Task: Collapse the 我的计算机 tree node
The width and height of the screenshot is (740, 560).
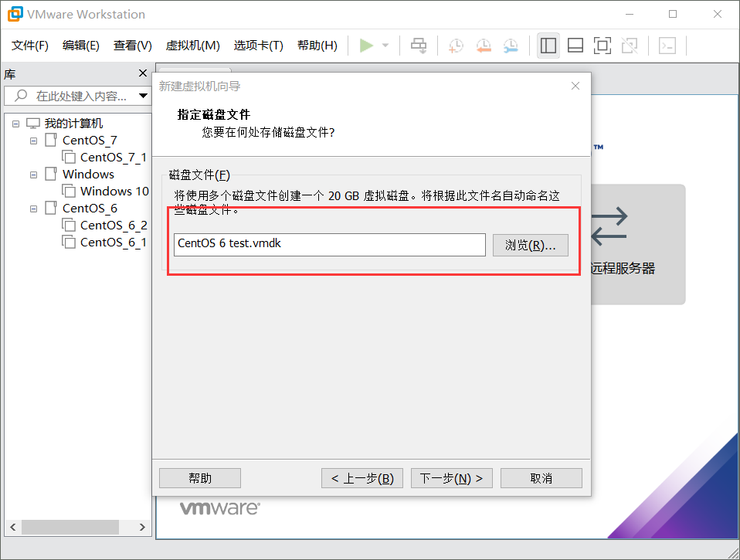Action: (15, 124)
